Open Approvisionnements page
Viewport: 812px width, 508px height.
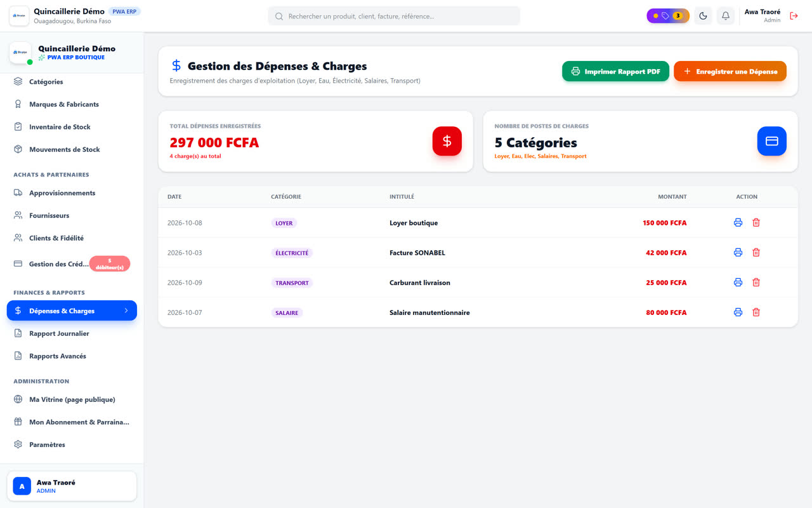point(72,193)
